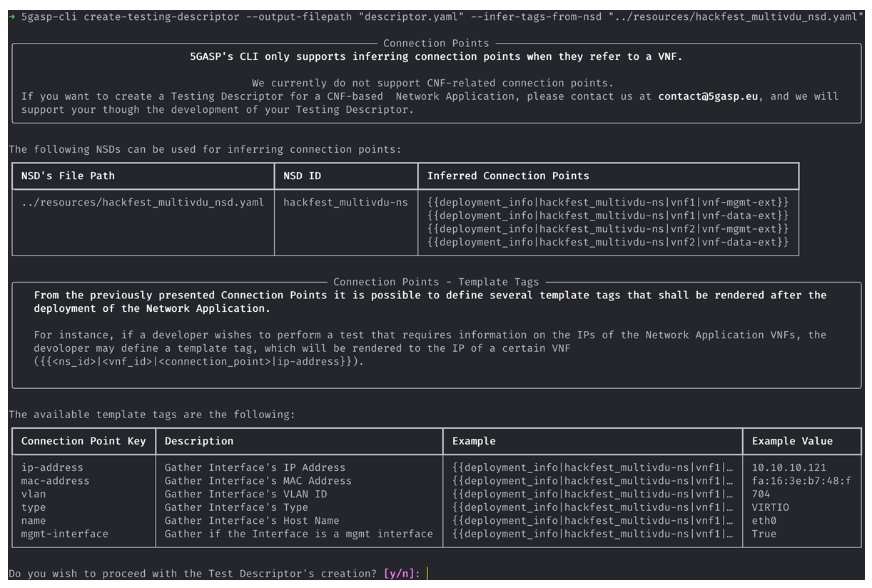Click Gather Interface's MAC Address description
Viewport: 872px width, 588px height.
258,481
